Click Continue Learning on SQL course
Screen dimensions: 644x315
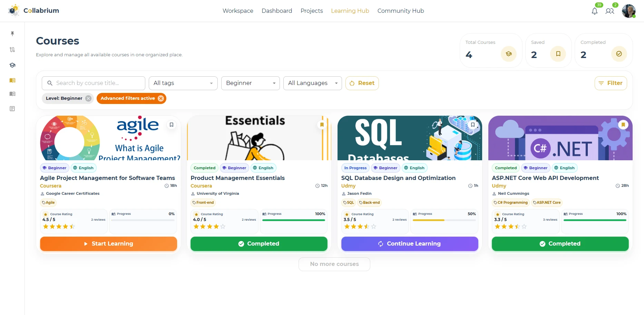pos(410,244)
